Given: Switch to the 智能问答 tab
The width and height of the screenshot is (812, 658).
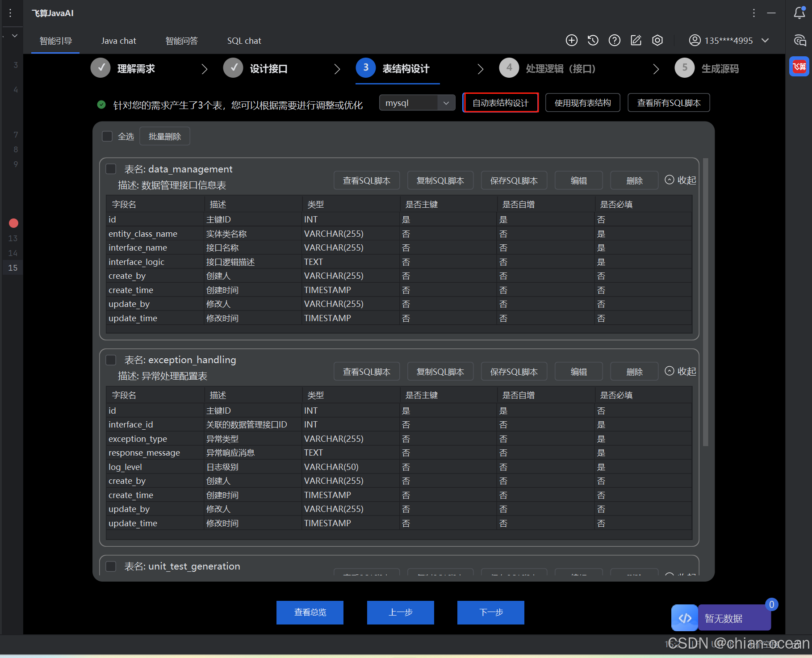Looking at the screenshot, I should pyautogui.click(x=181, y=41).
